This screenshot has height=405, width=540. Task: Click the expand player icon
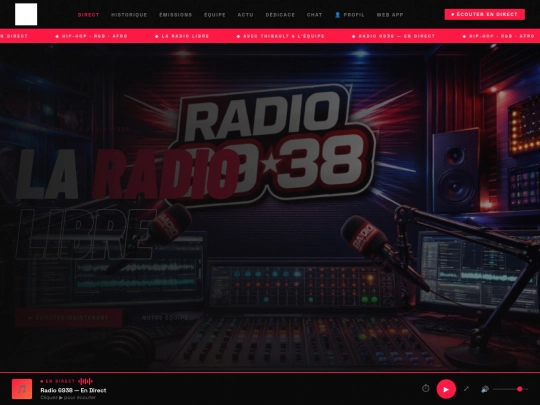pyautogui.click(x=466, y=388)
